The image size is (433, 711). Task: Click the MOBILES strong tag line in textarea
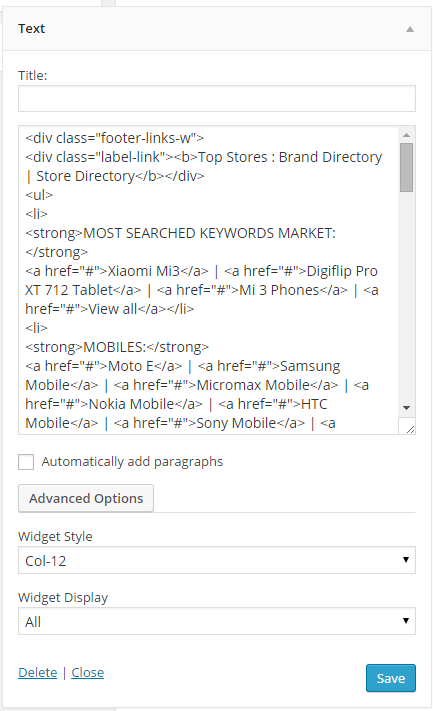(x=117, y=347)
